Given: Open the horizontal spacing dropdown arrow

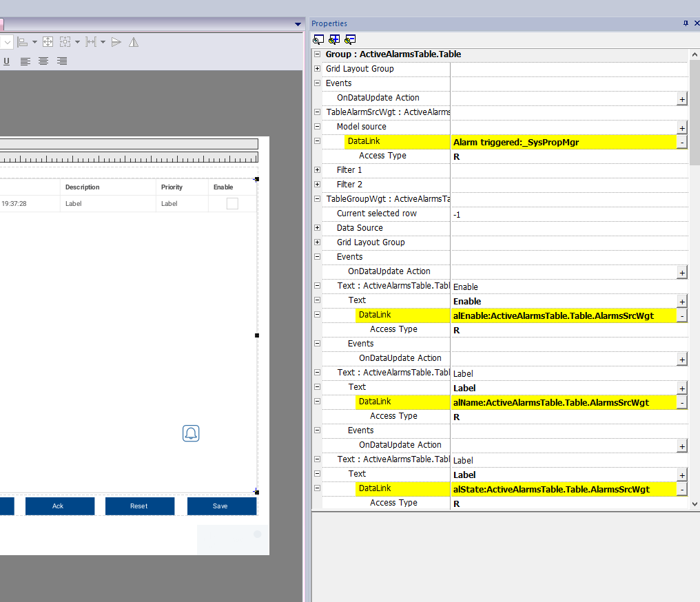Looking at the screenshot, I should point(103,42).
